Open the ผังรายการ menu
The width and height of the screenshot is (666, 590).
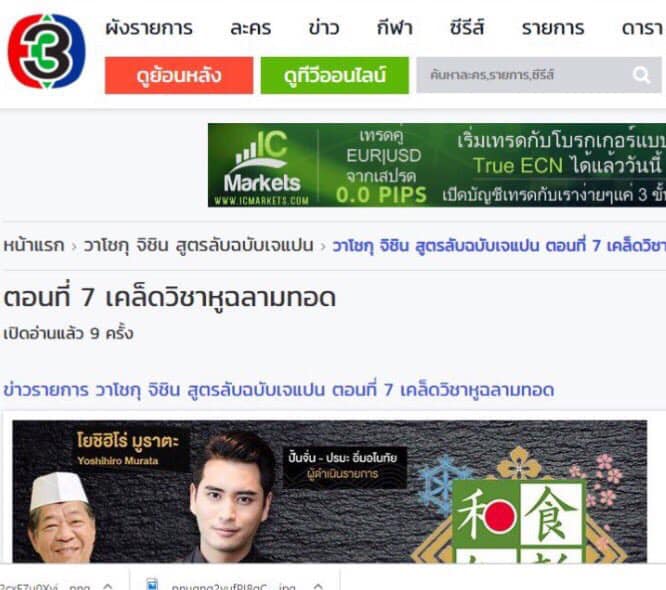click(149, 28)
